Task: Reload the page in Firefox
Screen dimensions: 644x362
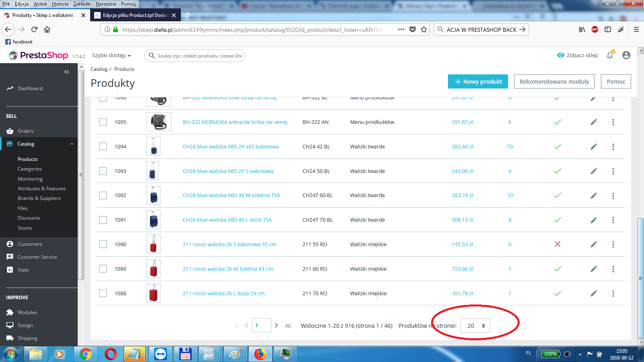Action: [x=34, y=29]
